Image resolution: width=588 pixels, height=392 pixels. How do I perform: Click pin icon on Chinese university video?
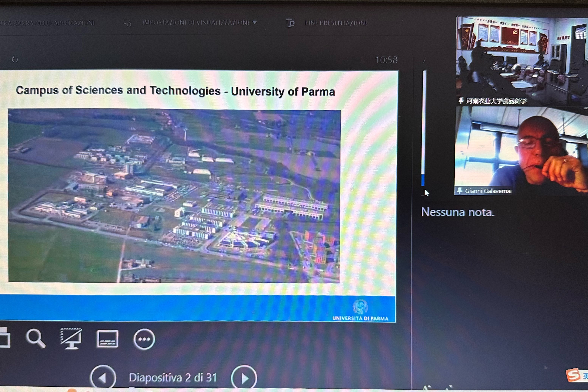461,101
